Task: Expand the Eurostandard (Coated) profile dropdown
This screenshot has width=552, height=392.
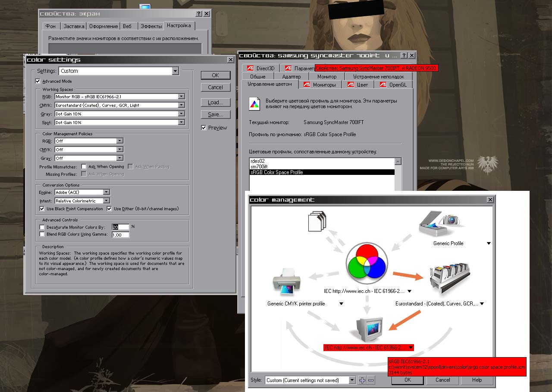Action: click(x=482, y=304)
